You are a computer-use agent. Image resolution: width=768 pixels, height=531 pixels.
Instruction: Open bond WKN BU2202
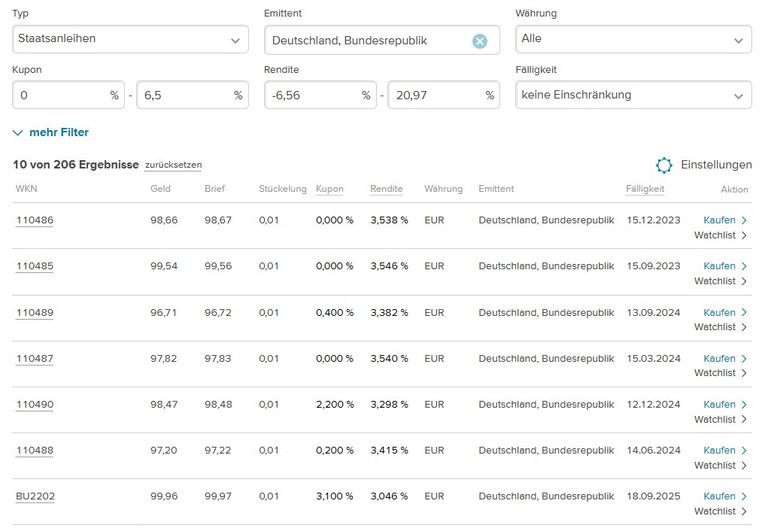35,496
